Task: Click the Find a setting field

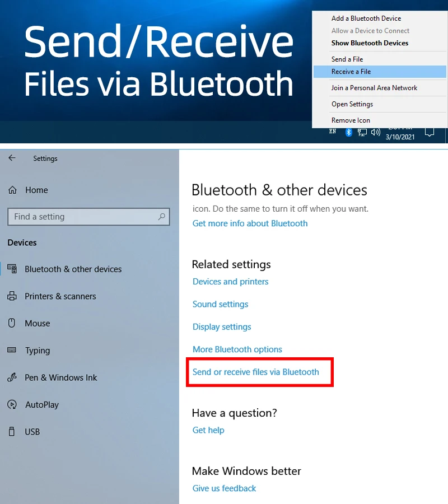Action: click(88, 217)
